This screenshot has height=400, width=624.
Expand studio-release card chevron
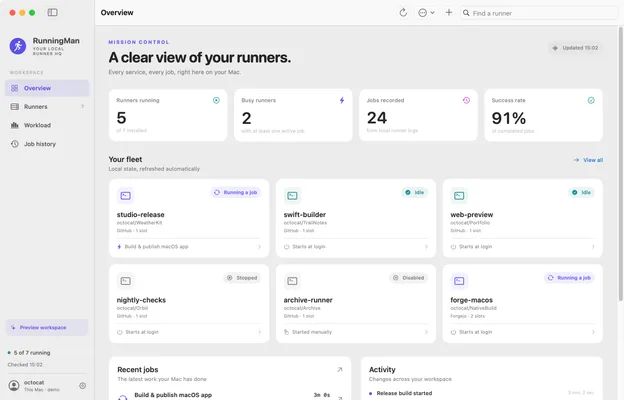[x=259, y=247]
